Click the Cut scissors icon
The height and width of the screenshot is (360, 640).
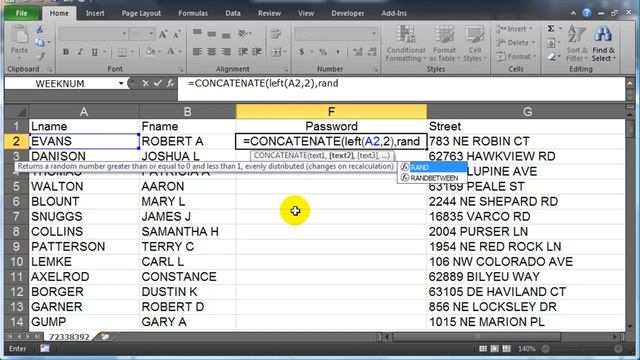pyautogui.click(x=40, y=29)
